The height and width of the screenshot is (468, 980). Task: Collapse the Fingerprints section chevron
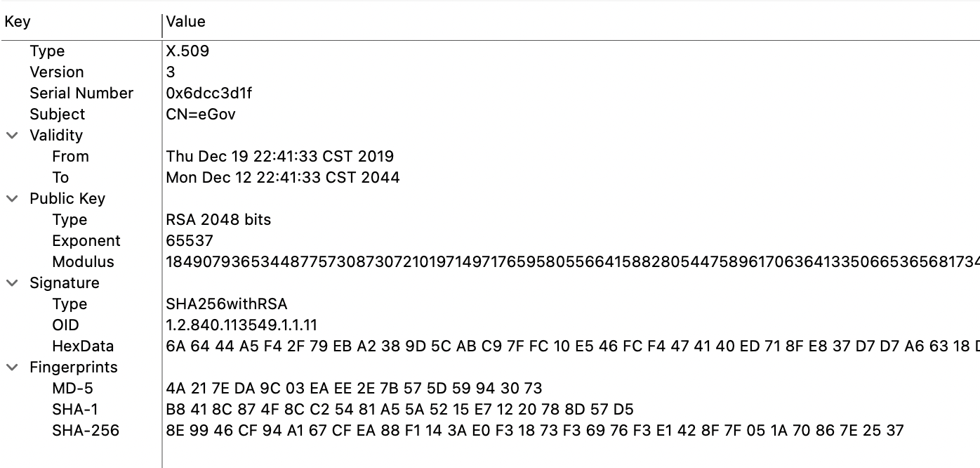click(x=12, y=368)
